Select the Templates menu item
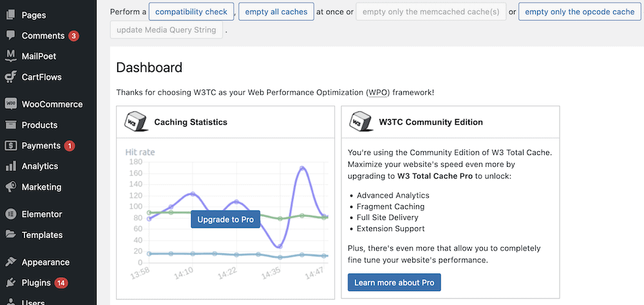Screen dimensions: 644x305 tap(42, 236)
